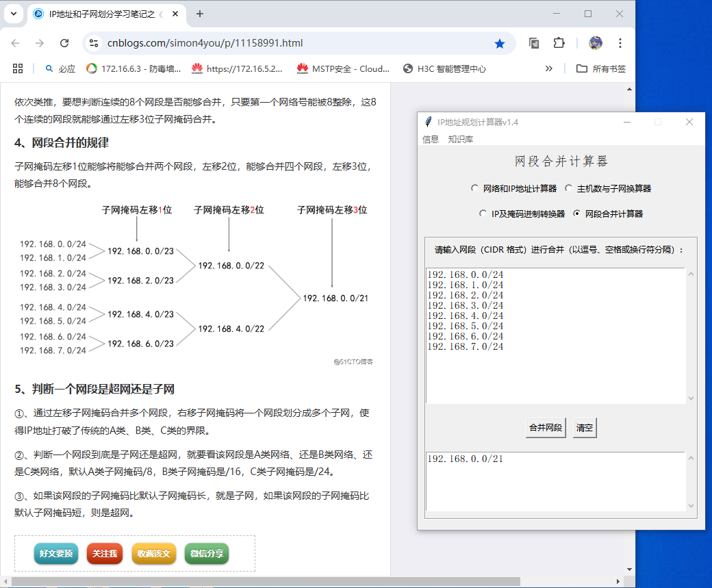Click the subnet merging diagram image
Image resolution: width=712 pixels, height=588 pixels.
pyautogui.click(x=194, y=284)
